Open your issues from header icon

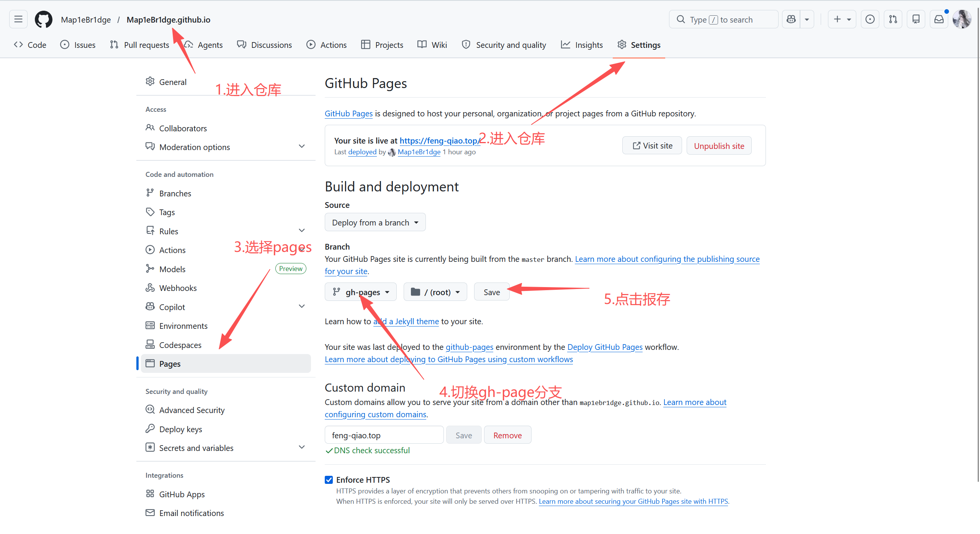tap(870, 19)
